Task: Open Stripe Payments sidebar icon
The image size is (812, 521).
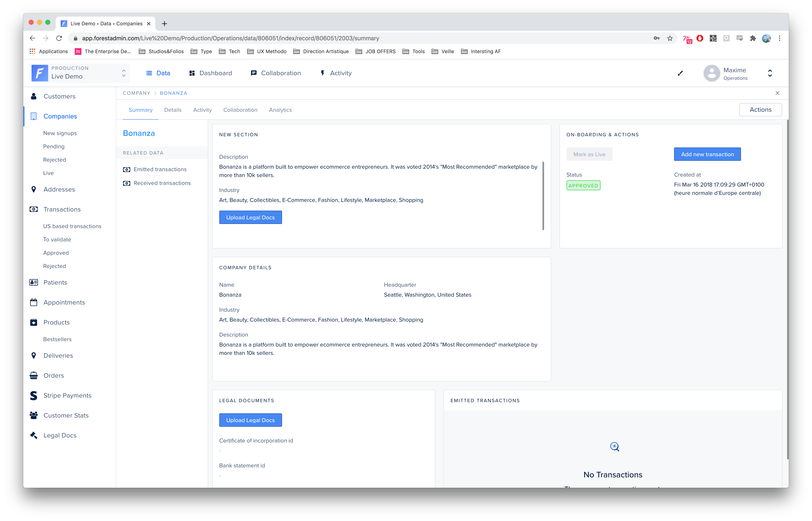Action: [x=33, y=396]
